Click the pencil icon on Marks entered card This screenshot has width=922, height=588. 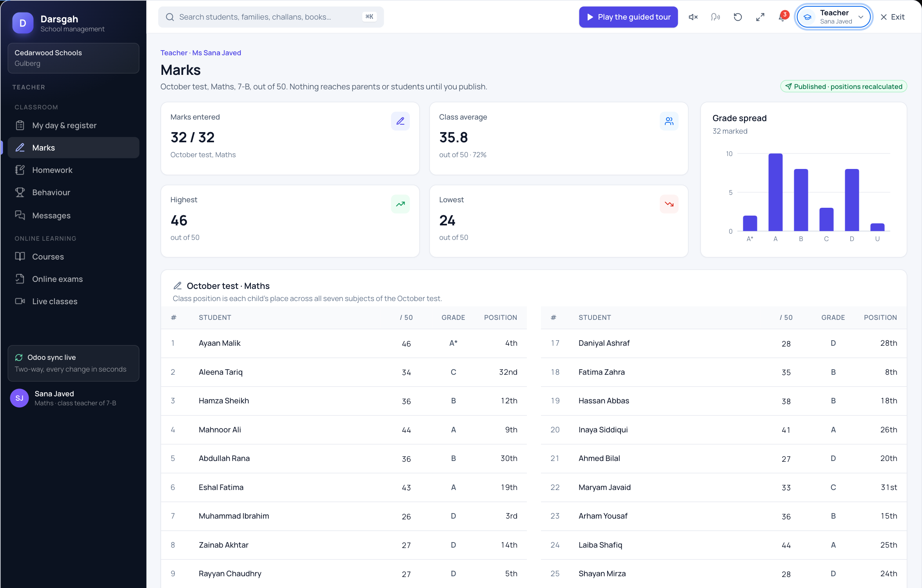[x=400, y=121]
